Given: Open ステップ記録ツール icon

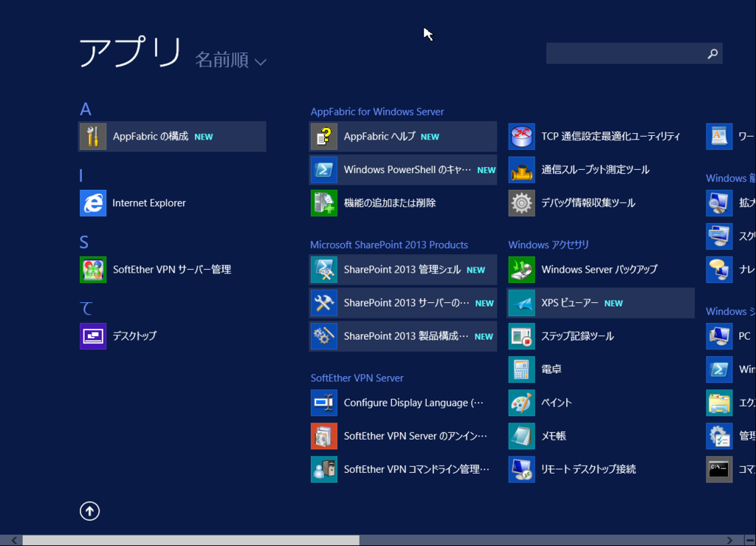Looking at the screenshot, I should 522,336.
